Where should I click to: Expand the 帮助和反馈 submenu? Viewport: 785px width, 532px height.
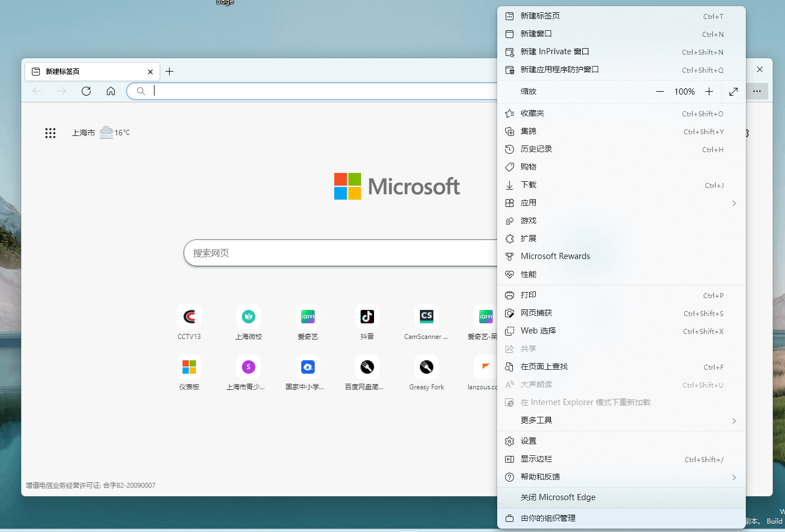click(x=622, y=477)
